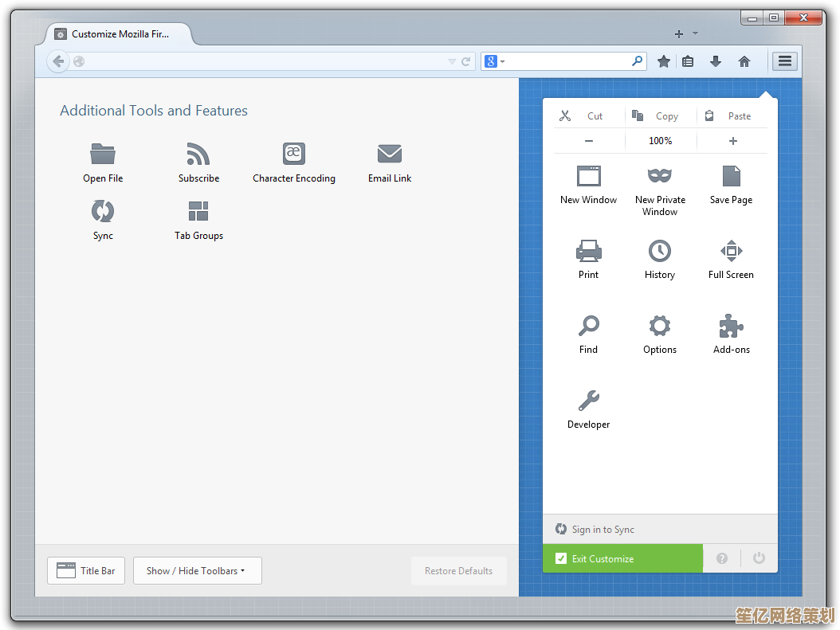Viewport: 840px width, 630px height.
Task: Open a New Private Window via mask icon
Action: (660, 175)
